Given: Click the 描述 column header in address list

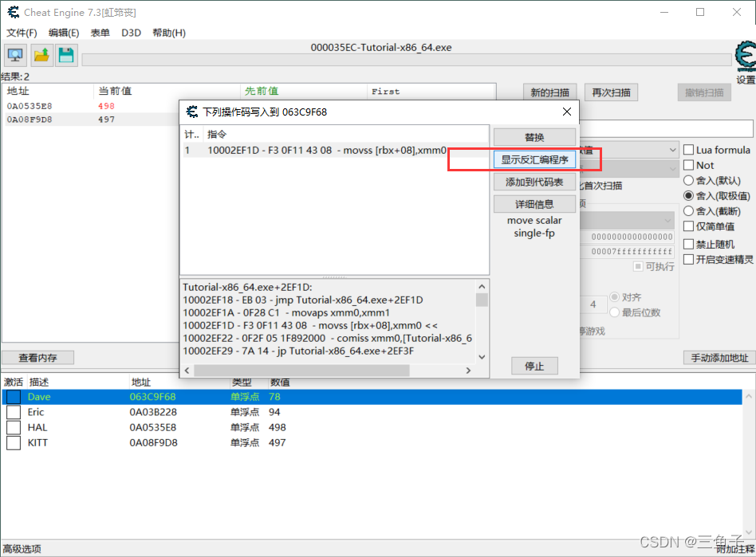Looking at the screenshot, I should [x=38, y=382].
